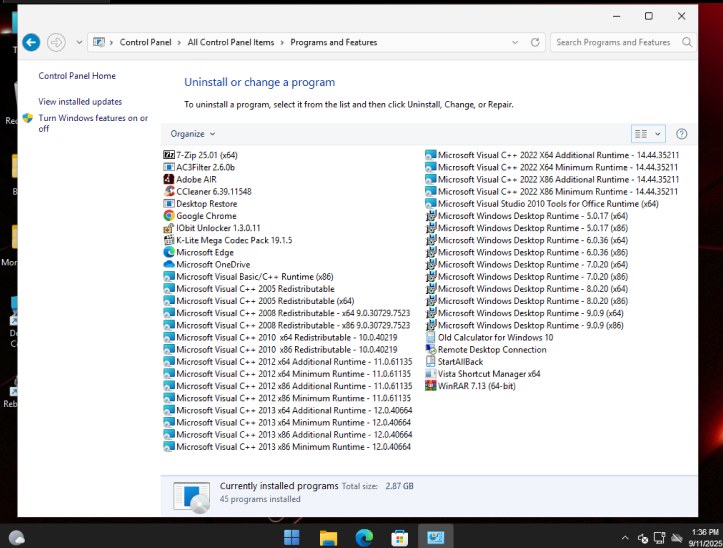Select the Vista Shortcut Manager x64 icon
This screenshot has width=723, height=548.
click(x=431, y=374)
